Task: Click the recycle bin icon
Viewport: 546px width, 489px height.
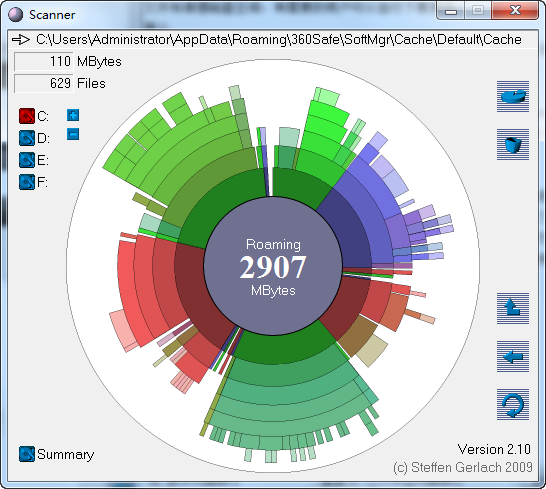Action: [513, 145]
